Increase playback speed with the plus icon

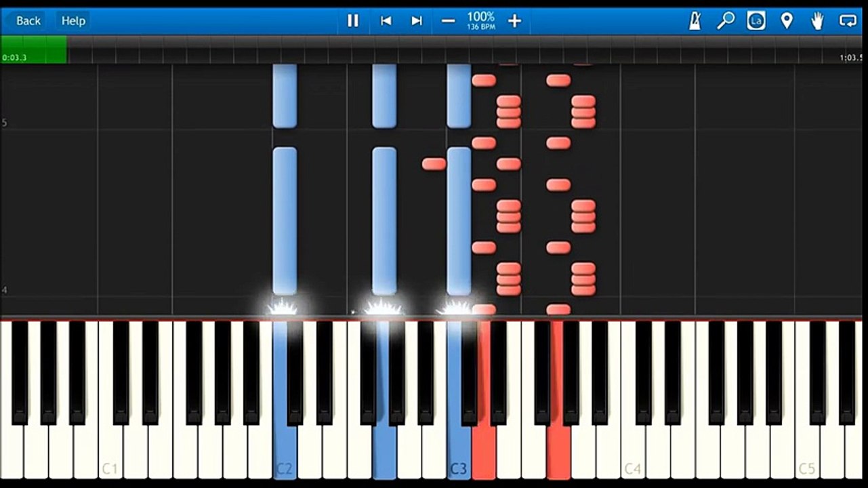coord(515,21)
